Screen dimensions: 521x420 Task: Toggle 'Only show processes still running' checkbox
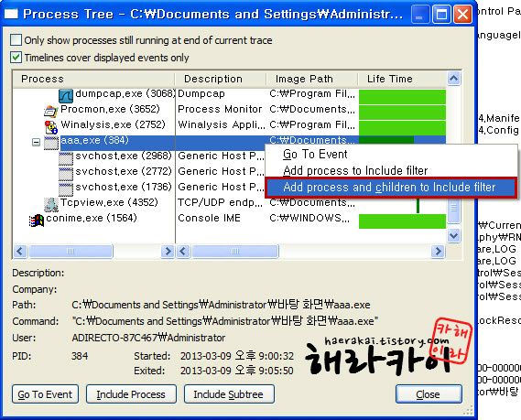(x=16, y=40)
